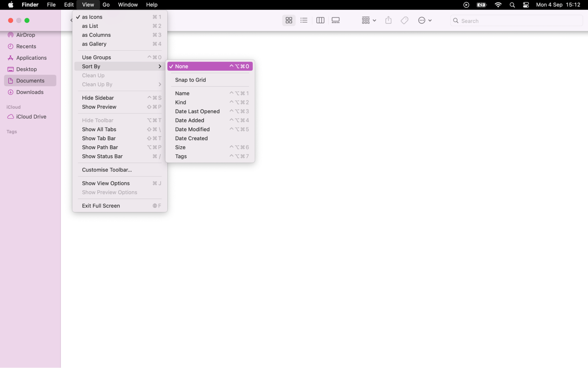Open Control Centre in menu bar

(x=526, y=5)
